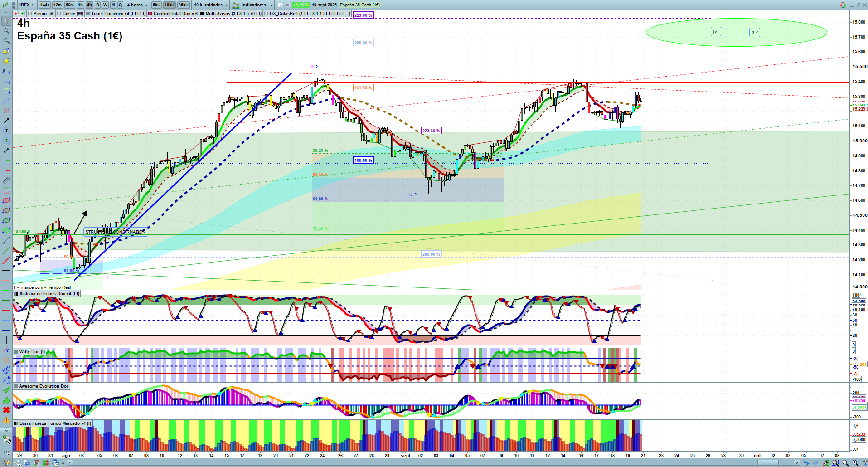The image size is (868, 467).
Task: Click the horizontal time scrollbar track
Action: click(x=433, y=463)
